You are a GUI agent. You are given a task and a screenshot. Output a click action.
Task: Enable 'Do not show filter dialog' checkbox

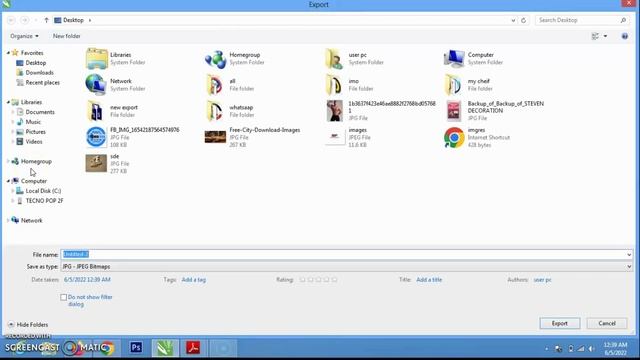point(64,297)
